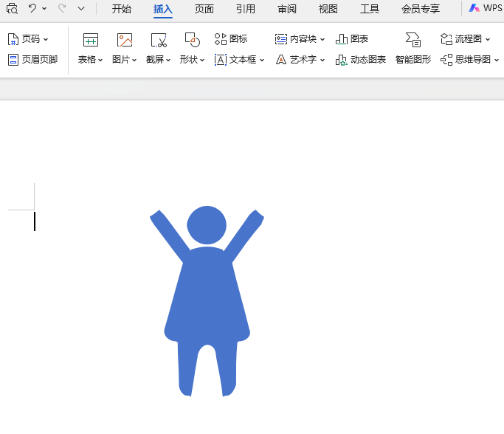
Task: Open Smart Graphics (智能图形) tool
Action: [412, 41]
